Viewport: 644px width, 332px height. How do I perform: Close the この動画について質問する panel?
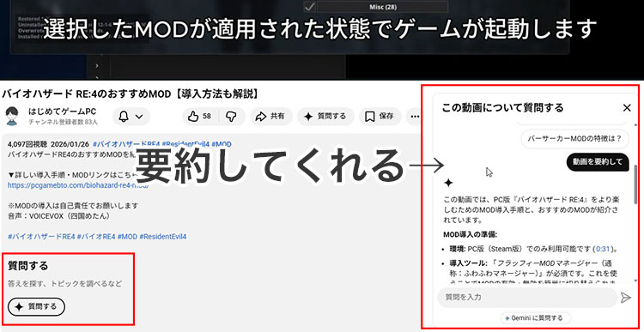click(x=627, y=108)
